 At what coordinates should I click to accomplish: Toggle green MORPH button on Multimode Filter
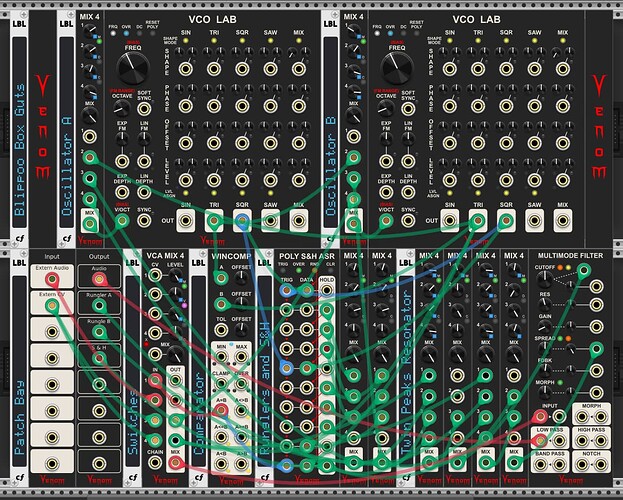tap(560, 382)
